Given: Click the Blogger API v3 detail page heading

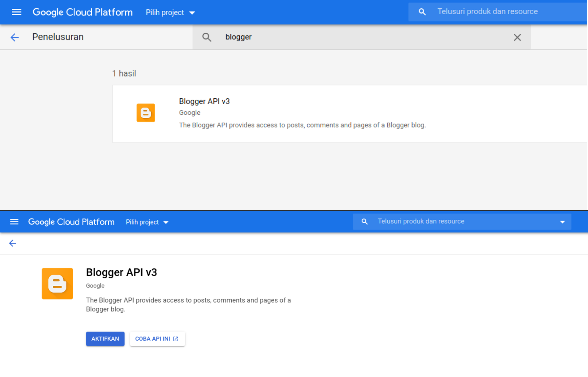Looking at the screenshot, I should pos(121,272).
